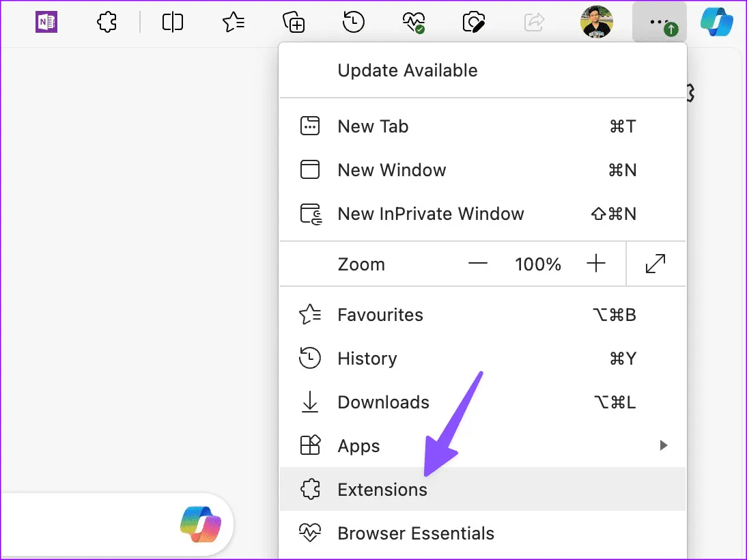Open the OneNote clipper icon in toolbar
This screenshot has width=747, height=560.
pos(46,23)
